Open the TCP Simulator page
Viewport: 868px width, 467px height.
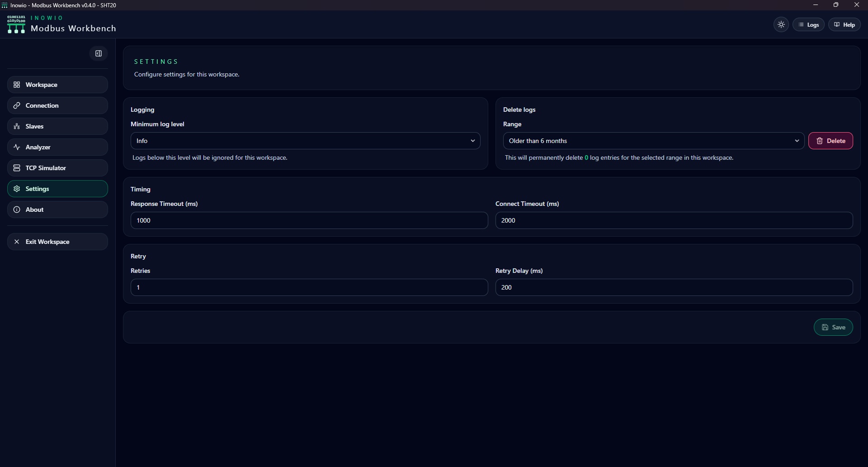tap(57, 168)
